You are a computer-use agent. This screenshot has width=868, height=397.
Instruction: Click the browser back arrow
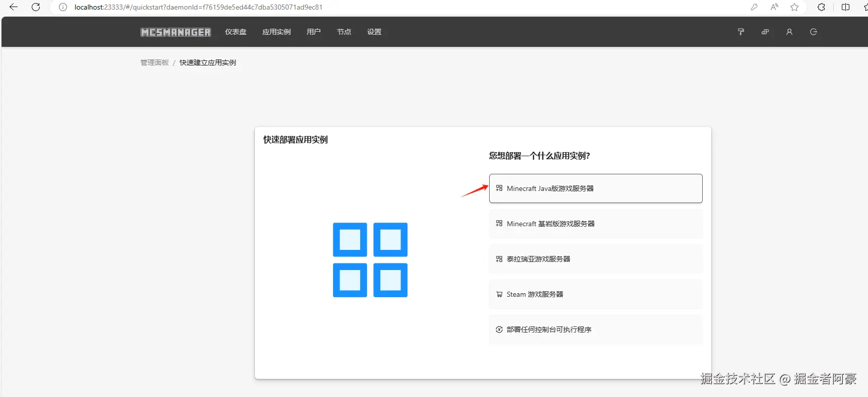click(14, 7)
